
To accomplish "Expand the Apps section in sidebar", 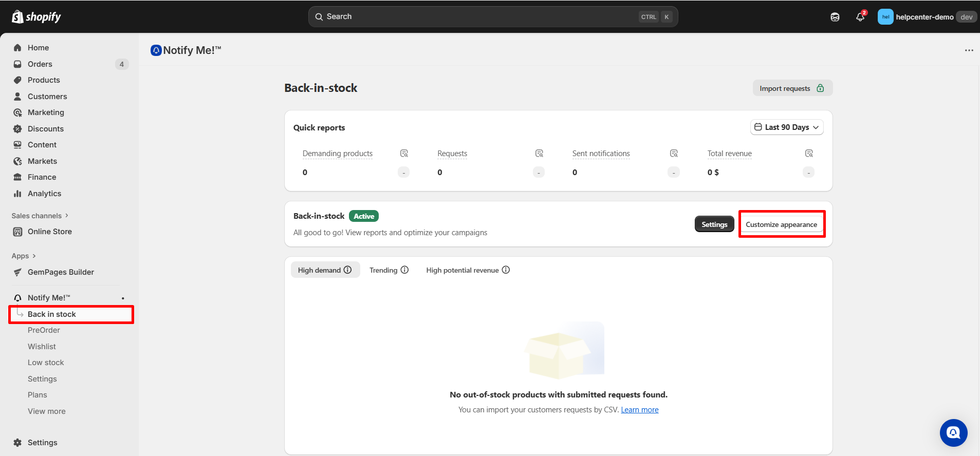I will point(24,256).
